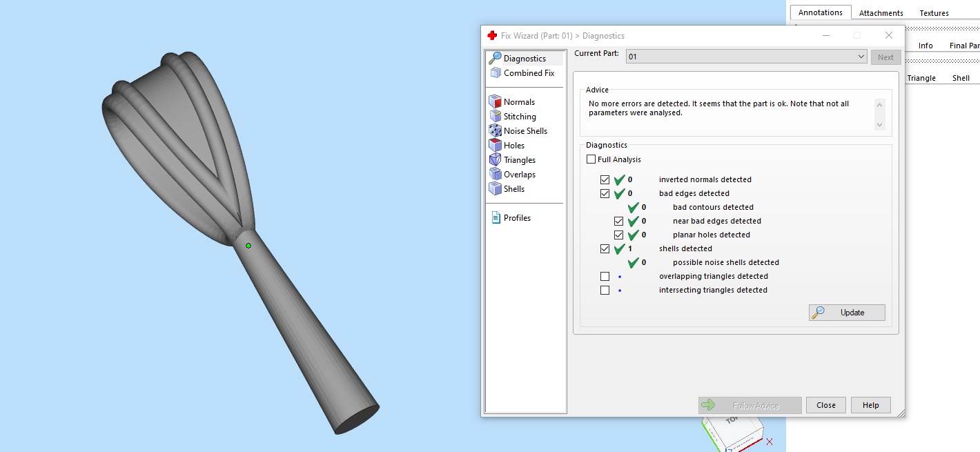Select the green point on the 3D model
The width and height of the screenshot is (980, 452).
point(248,246)
